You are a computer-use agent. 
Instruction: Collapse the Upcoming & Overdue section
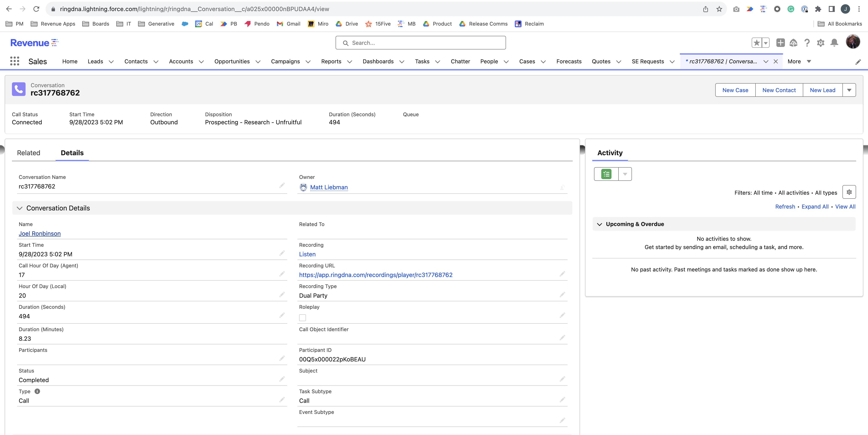point(600,224)
